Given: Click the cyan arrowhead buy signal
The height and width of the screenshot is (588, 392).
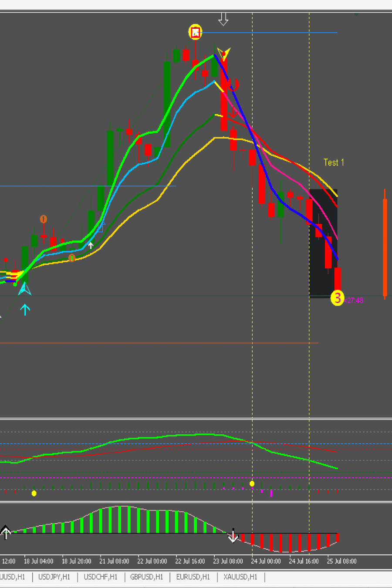Looking at the screenshot, I should (24, 289).
